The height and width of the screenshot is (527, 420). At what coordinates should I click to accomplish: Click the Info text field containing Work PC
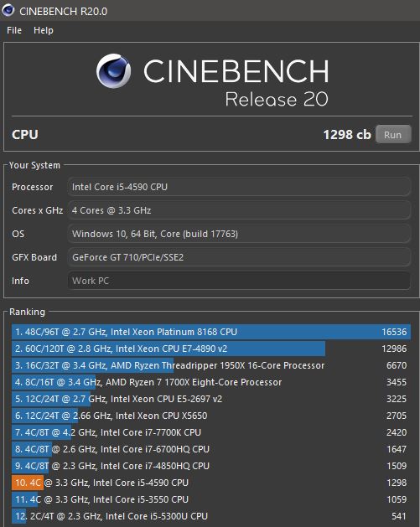pyautogui.click(x=239, y=281)
